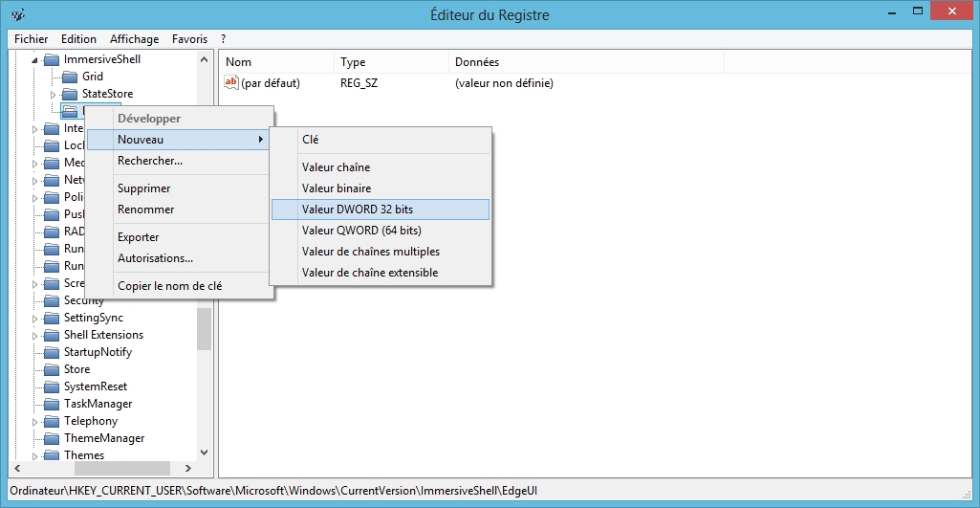Image resolution: width=980 pixels, height=508 pixels.
Task: Open Autorisations... from context menu
Action: [179, 258]
